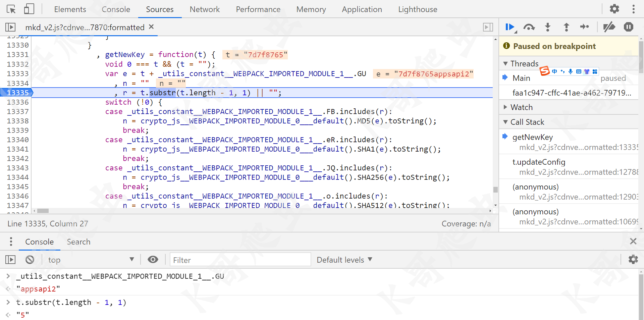Image resolution: width=644 pixels, height=320 pixels.
Task: Click the code editor horizontal scrollbar
Action: (x=43, y=211)
